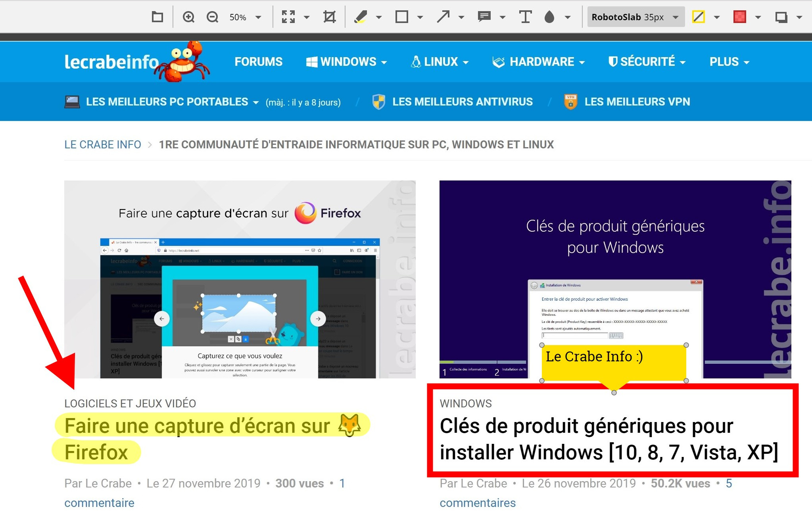
Task: Select the crop tool
Action: 329,17
